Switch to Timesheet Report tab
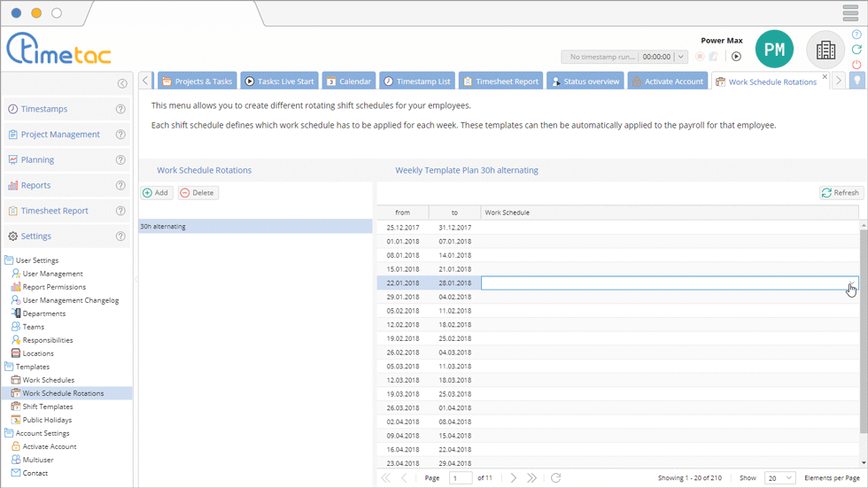This screenshot has height=488, width=868. [501, 81]
